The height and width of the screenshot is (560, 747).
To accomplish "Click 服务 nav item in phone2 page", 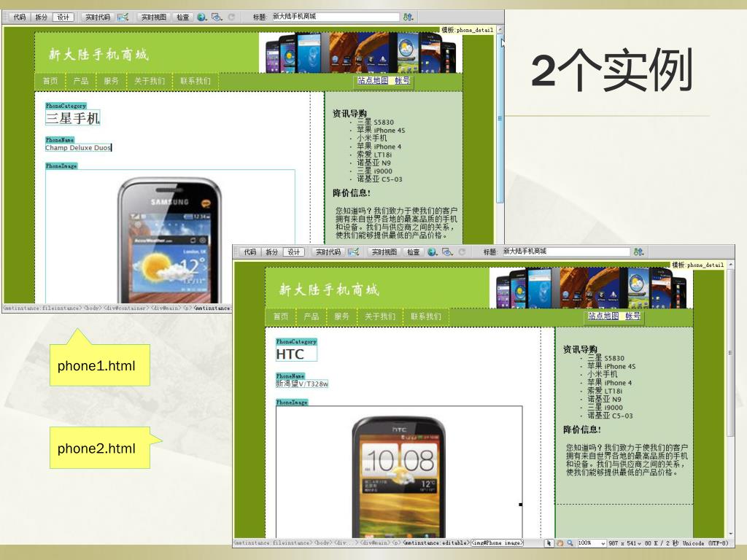I will pyautogui.click(x=341, y=316).
